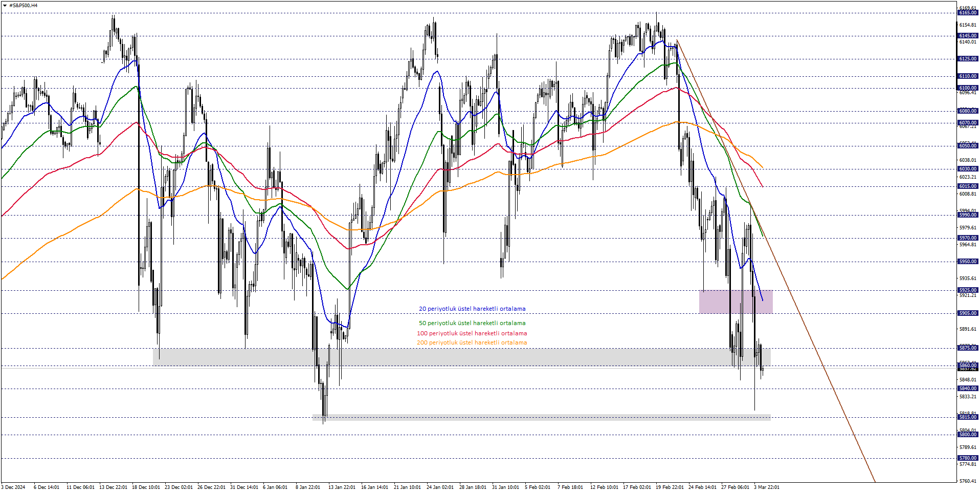The width and height of the screenshot is (980, 493).
Task: Click the 6145.00 price level label
Action: pyautogui.click(x=967, y=36)
